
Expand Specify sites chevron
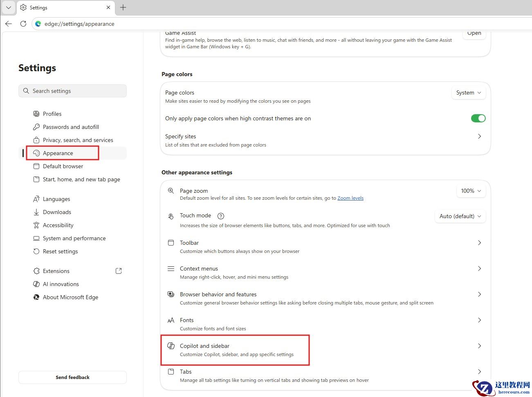point(479,136)
